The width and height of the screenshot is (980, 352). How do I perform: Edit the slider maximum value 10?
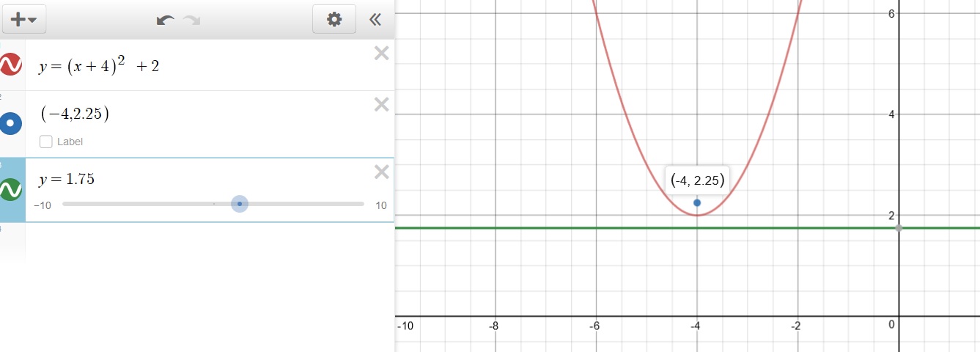click(380, 205)
